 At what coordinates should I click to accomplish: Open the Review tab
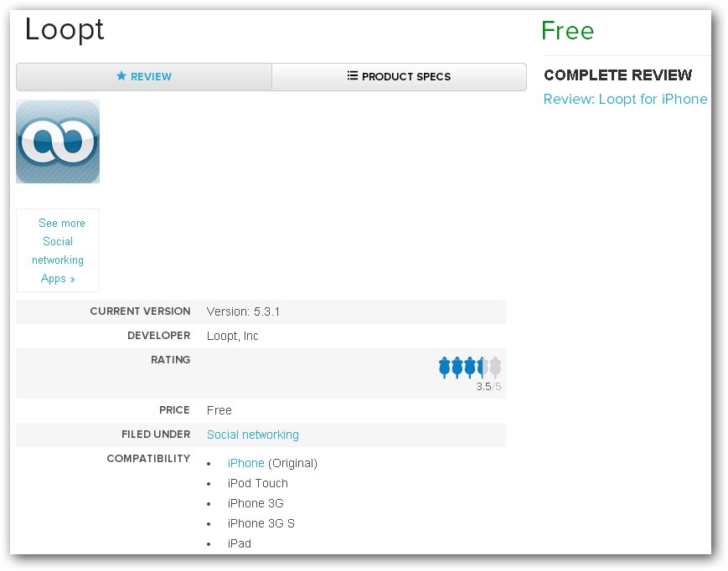144,76
